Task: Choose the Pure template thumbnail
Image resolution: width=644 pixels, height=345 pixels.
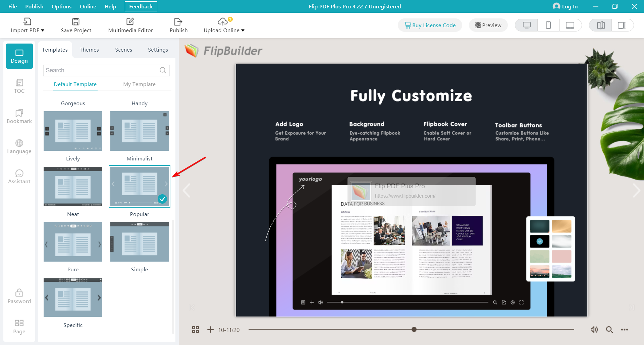Action: click(73, 242)
